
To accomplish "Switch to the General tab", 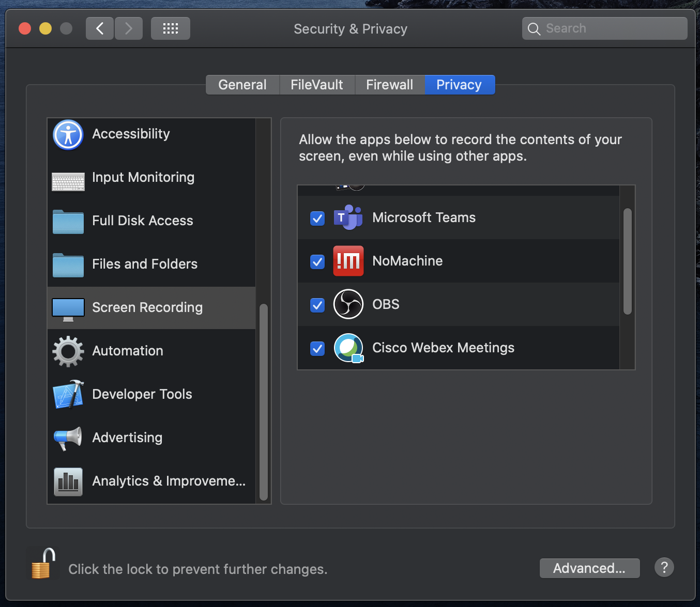I will (242, 85).
